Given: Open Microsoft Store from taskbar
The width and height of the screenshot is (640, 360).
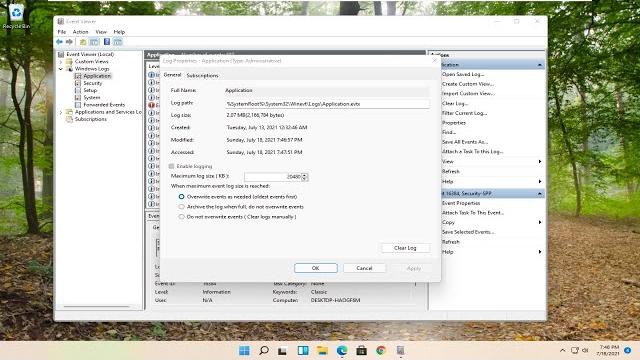Looking at the screenshot, I should point(361,350).
